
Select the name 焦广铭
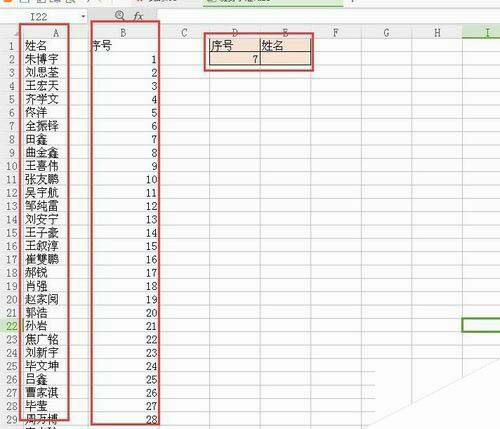point(42,339)
